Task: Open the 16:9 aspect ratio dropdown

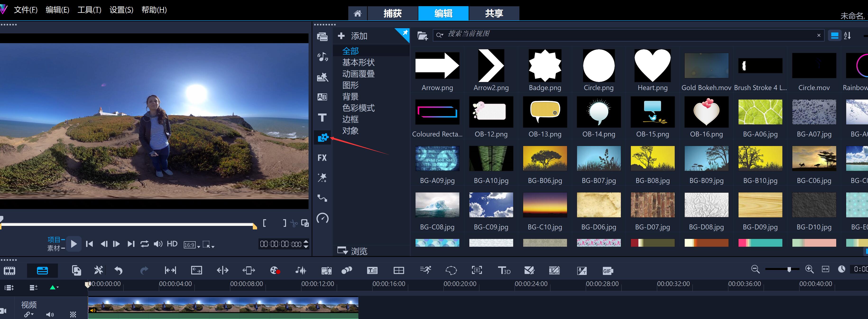Action: click(x=192, y=245)
